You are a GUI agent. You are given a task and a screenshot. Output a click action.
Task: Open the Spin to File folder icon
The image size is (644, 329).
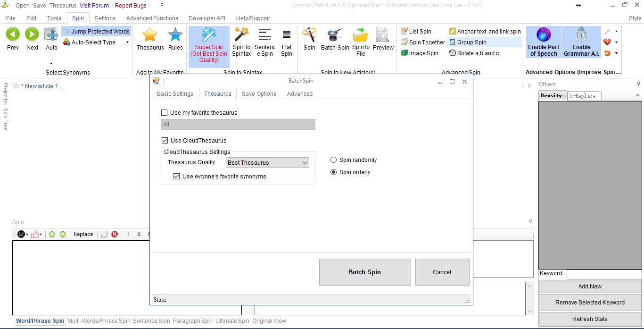[361, 35]
